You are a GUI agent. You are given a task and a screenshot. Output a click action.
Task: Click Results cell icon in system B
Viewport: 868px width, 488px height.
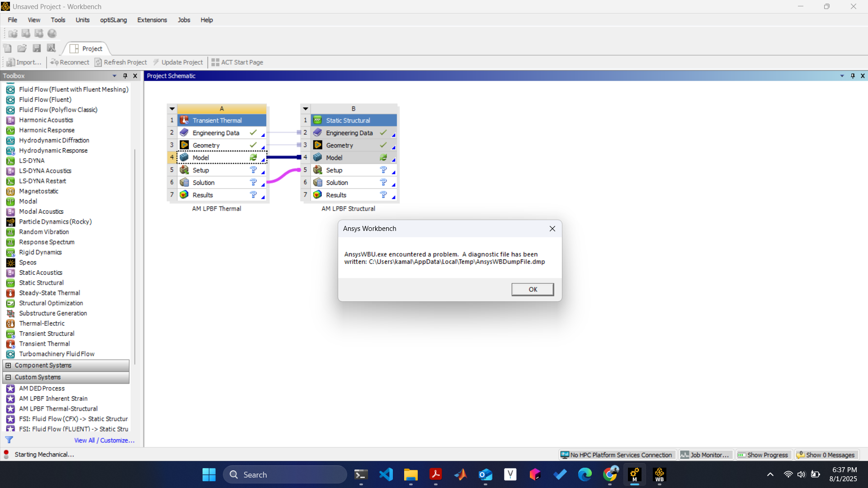pos(318,195)
